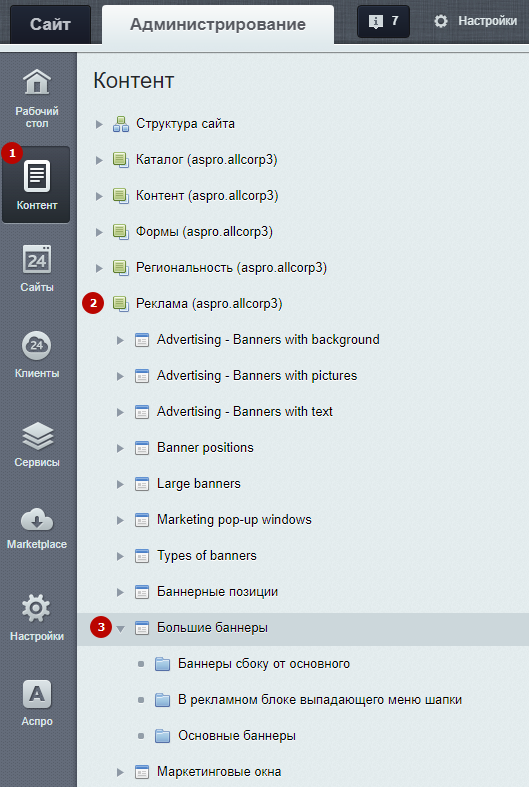Open Advertising - Banners with pictures
This screenshot has width=529, height=787.
[x=257, y=375]
